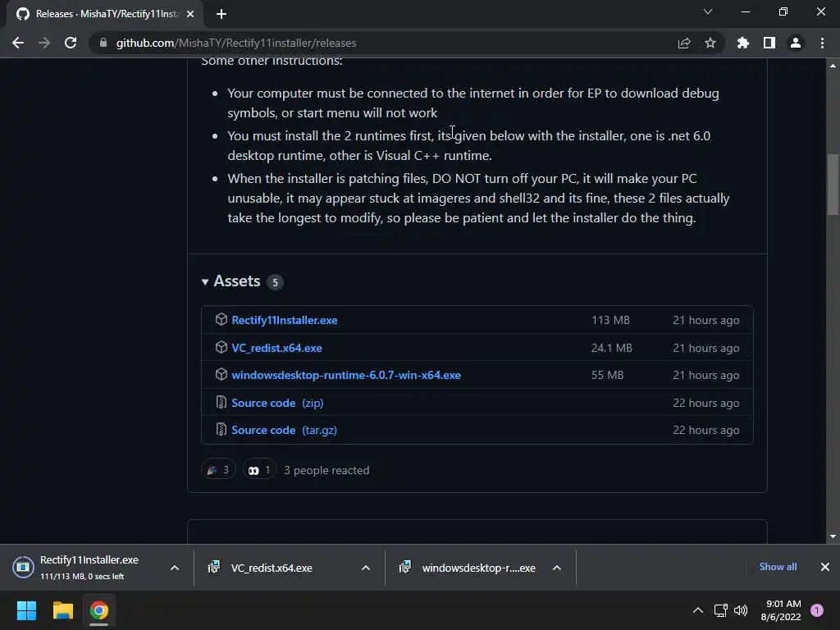Download Source code zip
This screenshot has width=840, height=630.
(277, 403)
